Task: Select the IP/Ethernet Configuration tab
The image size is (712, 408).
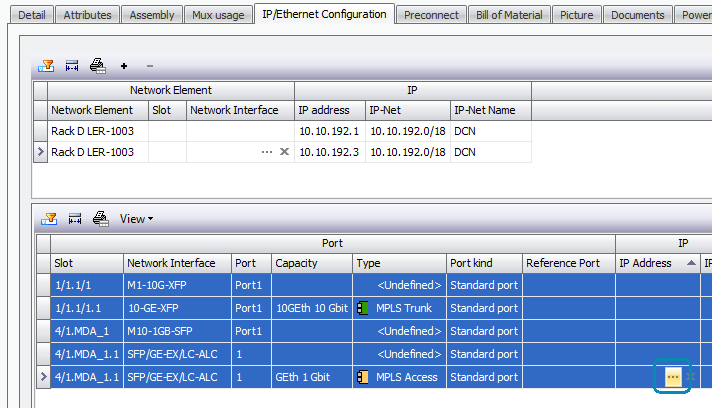Action: pos(324,14)
